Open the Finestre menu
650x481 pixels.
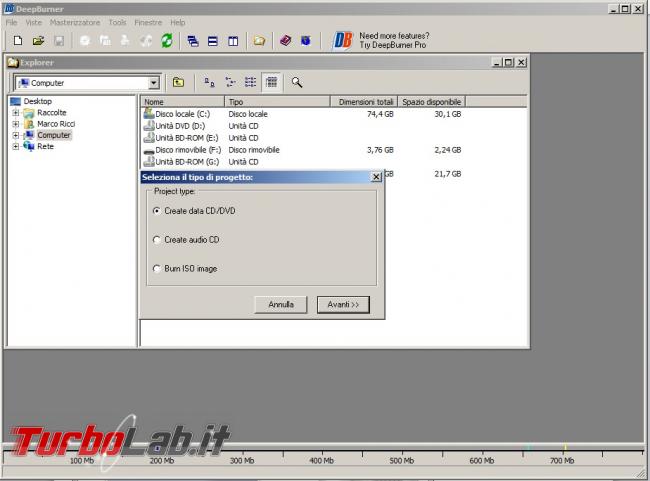(148, 22)
